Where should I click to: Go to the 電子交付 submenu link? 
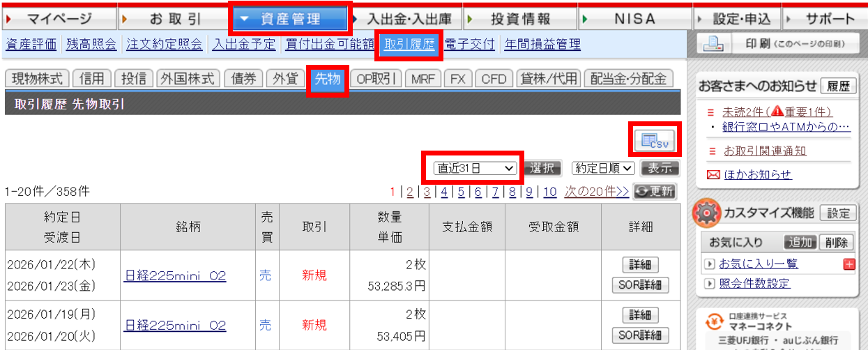469,45
